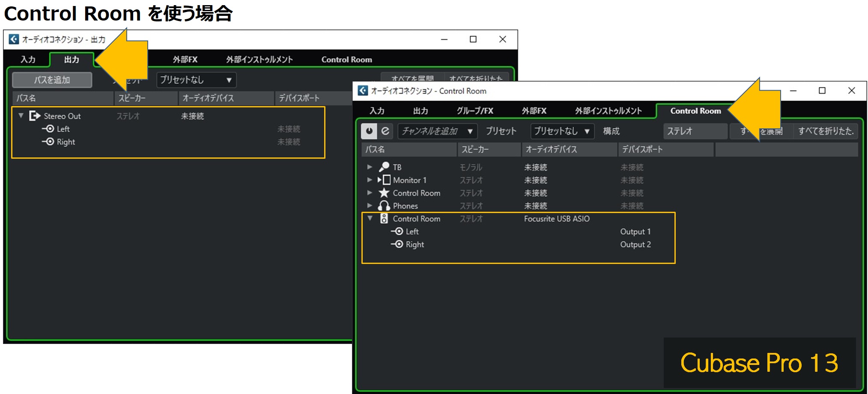Click the オーディオデバイス column header in Control Room window

click(x=570, y=149)
